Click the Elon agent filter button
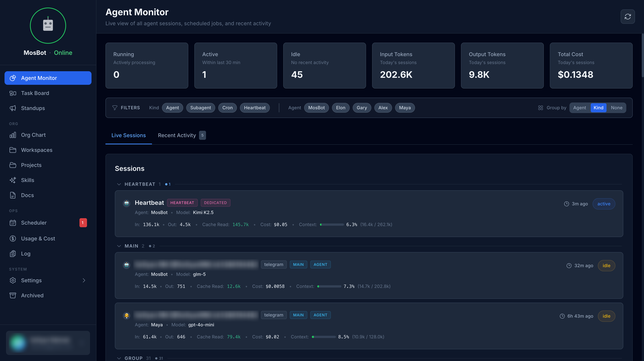Viewport: 644px width, 361px height. 340,108
